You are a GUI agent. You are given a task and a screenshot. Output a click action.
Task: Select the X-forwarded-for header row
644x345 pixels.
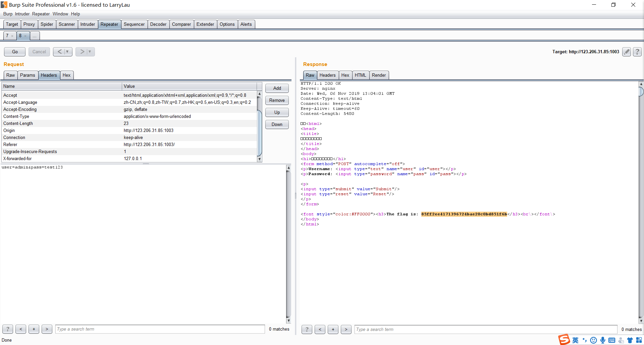pyautogui.click(x=129, y=158)
